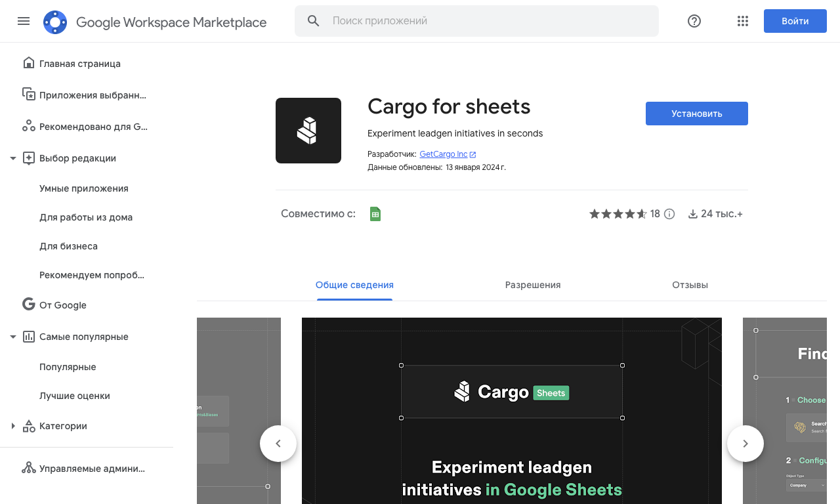Collapse the Выбор редакции section
Viewport: 840px width, 504px height.
13,158
